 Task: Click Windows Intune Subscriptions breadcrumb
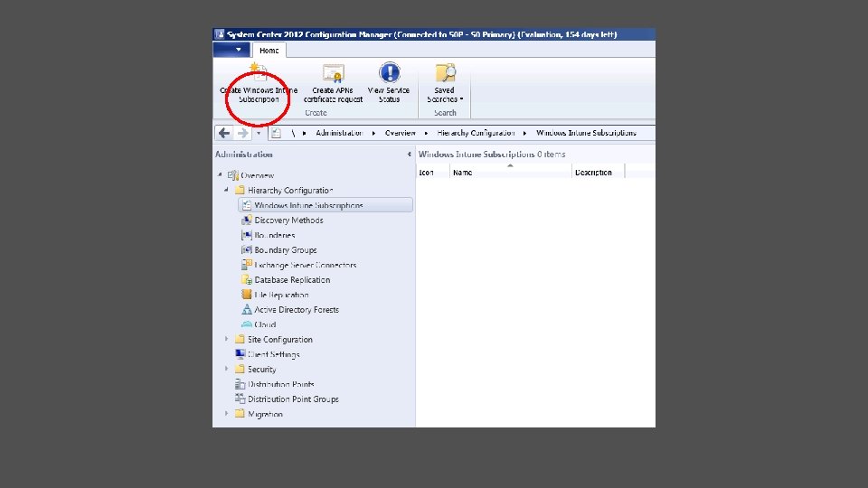[x=586, y=133]
